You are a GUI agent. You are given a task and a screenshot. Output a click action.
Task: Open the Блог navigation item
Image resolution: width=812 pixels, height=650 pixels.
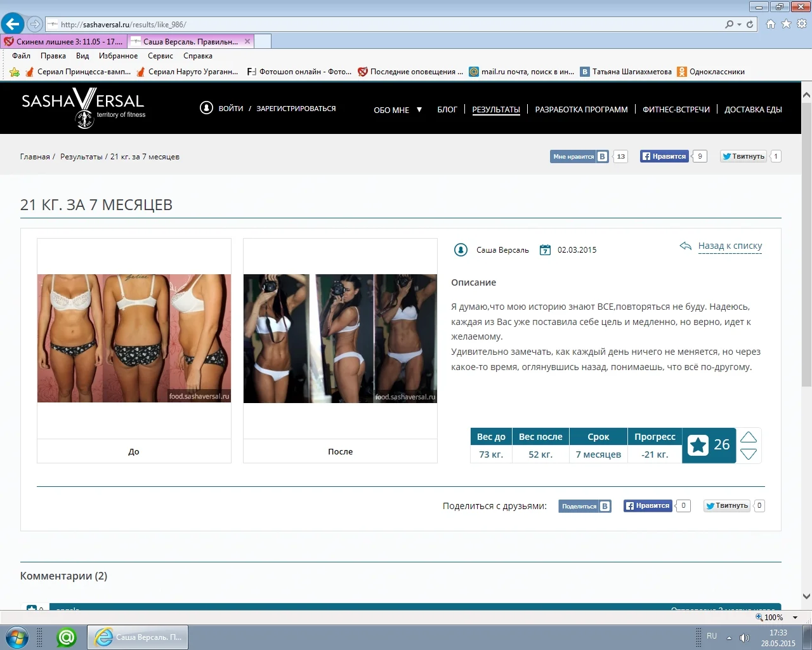pos(447,110)
